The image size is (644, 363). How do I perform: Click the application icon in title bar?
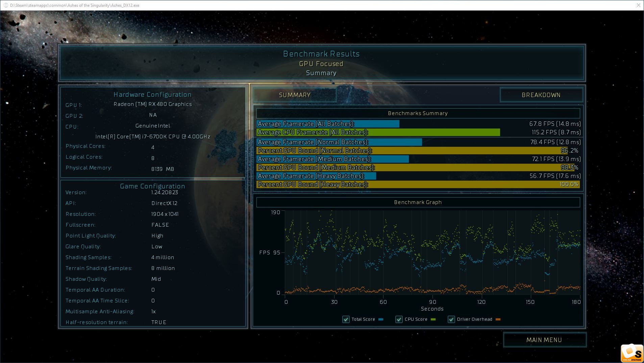5,5
